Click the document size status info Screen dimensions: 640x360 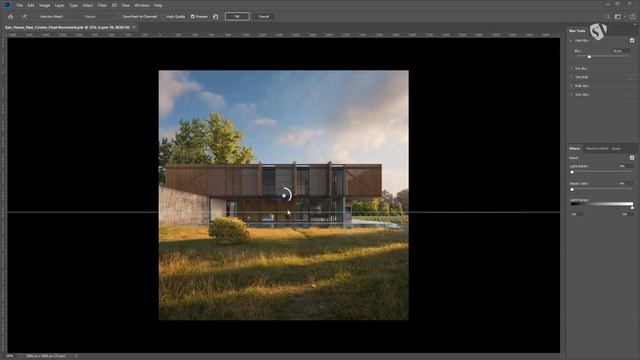[x=45, y=356]
